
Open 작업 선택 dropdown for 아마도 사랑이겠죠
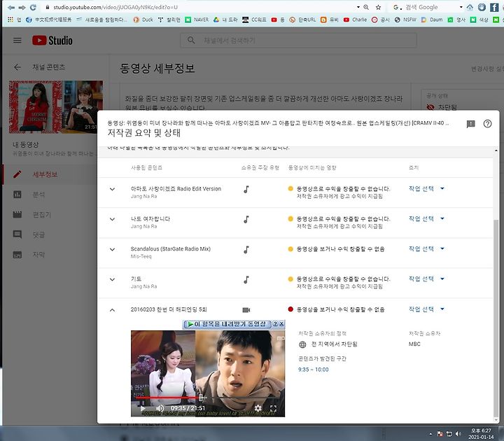click(426, 189)
